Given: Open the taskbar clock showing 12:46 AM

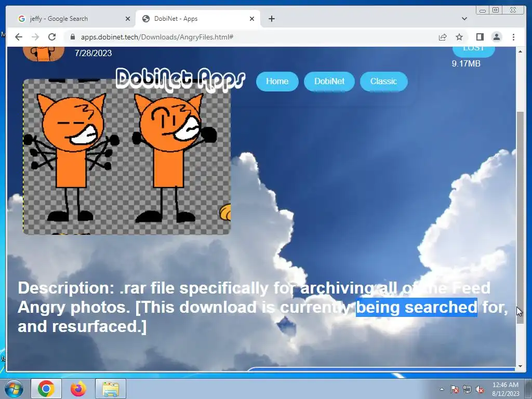Looking at the screenshot, I should click(505, 389).
